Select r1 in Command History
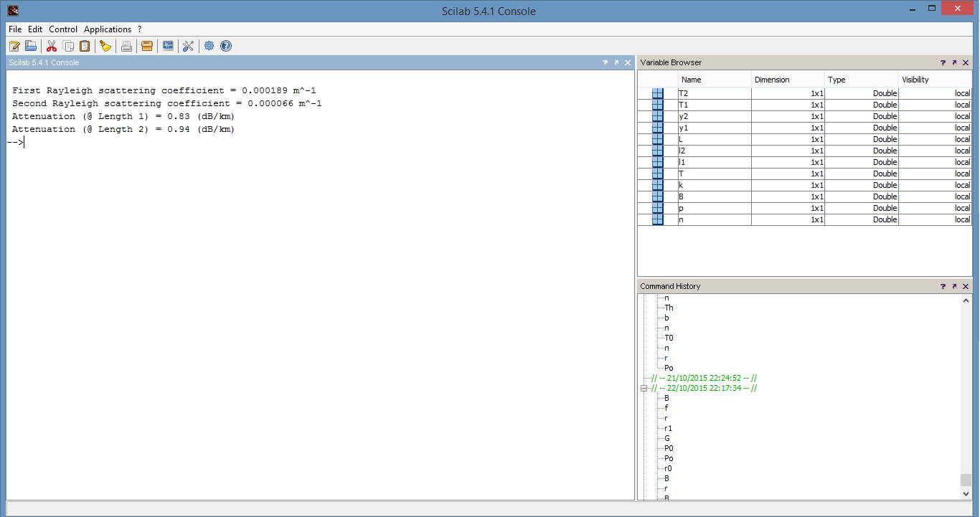Viewport: 980px width, 517px height. 668,428
